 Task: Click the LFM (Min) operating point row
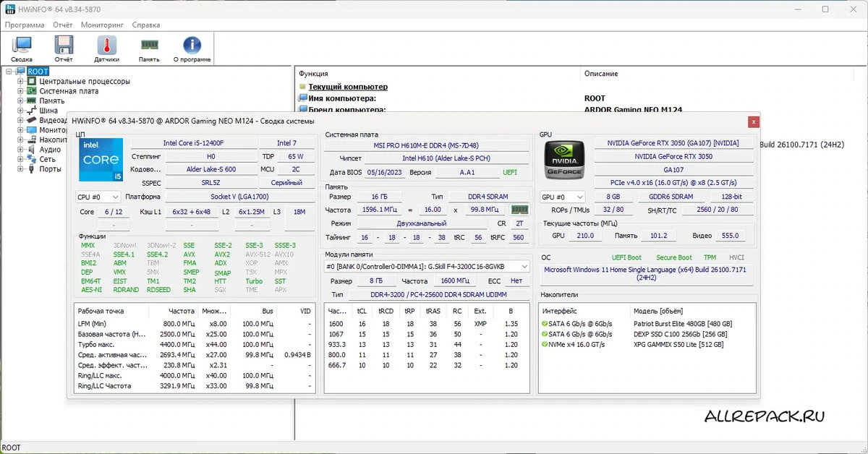pos(195,324)
